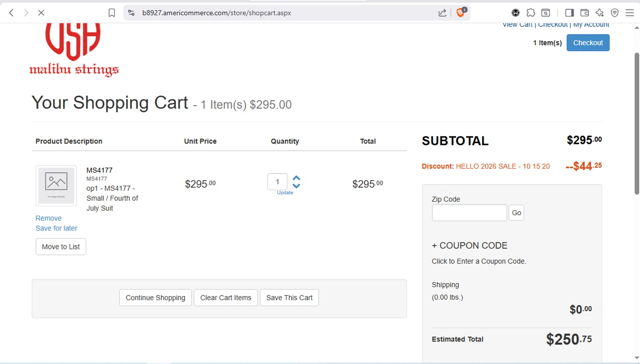The image size is (640, 364).
Task: Save the MS4177 item for later
Action: pos(56,228)
